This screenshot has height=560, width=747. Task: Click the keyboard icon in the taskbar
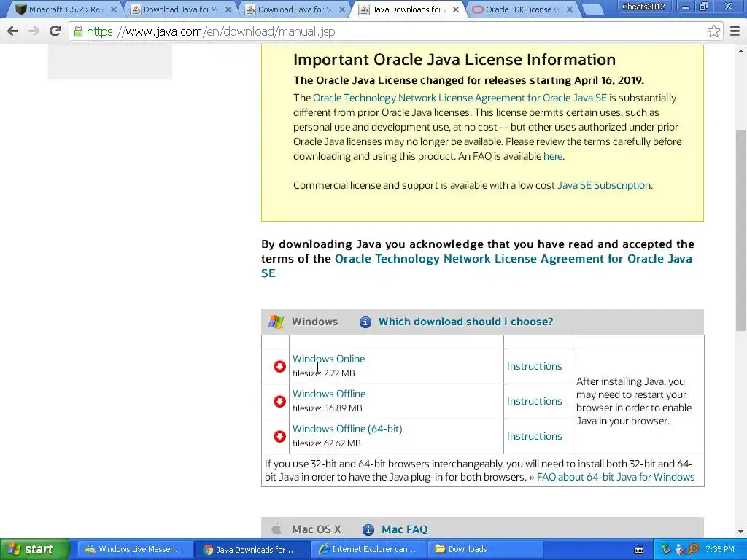coord(639,550)
